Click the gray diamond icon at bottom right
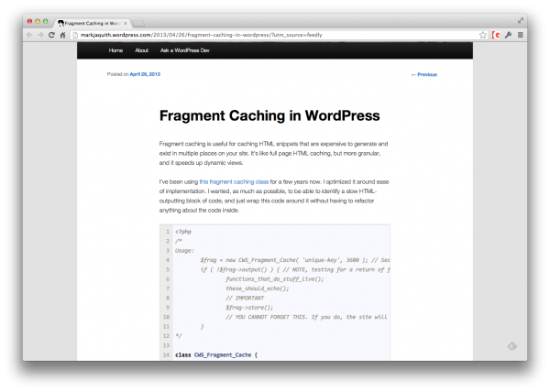The height and width of the screenshot is (392, 550). click(512, 346)
